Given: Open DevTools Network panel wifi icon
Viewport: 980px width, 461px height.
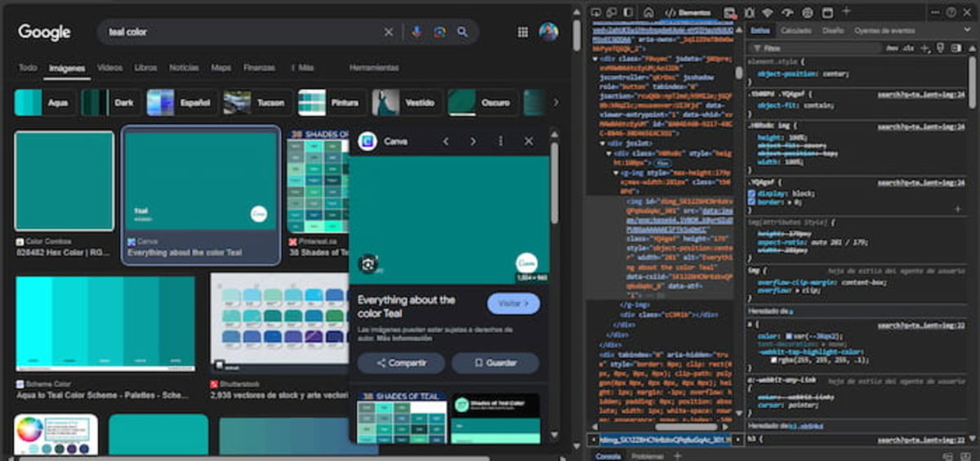Looking at the screenshot, I should pos(768,12).
